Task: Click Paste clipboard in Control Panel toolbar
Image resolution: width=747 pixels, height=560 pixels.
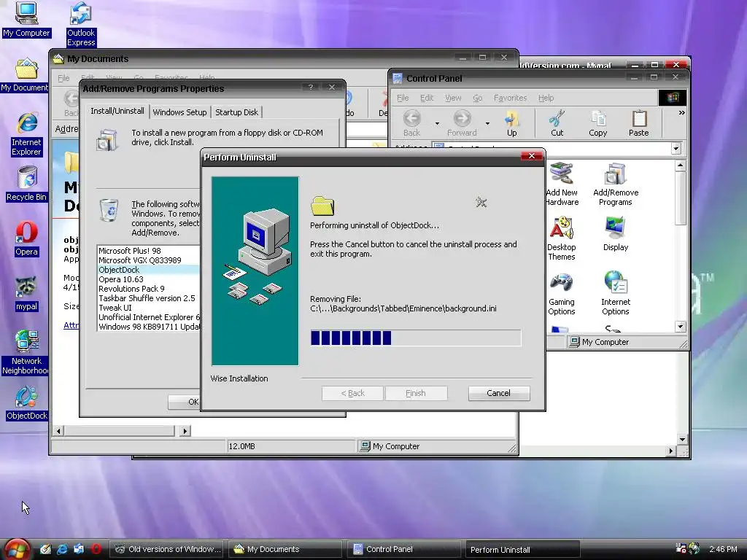Action: [x=638, y=122]
